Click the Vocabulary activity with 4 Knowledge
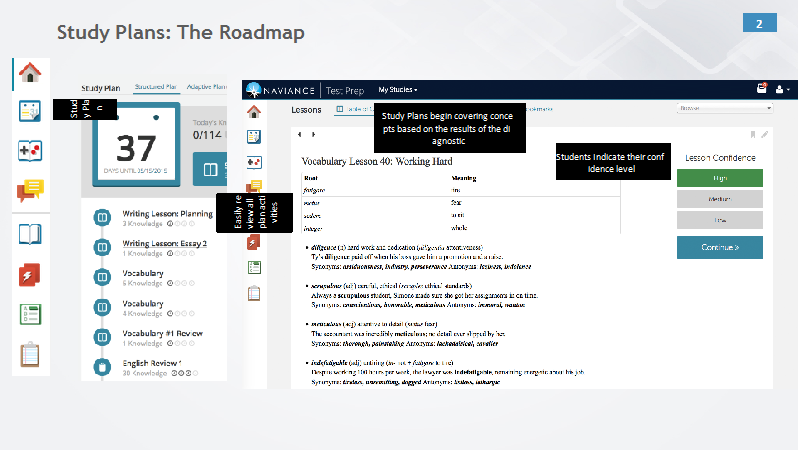Viewport: 800px width, 450px height. click(143, 304)
